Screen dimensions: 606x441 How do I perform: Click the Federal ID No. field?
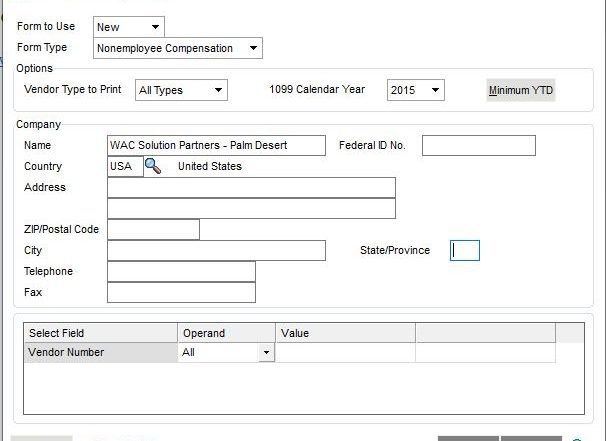479,145
